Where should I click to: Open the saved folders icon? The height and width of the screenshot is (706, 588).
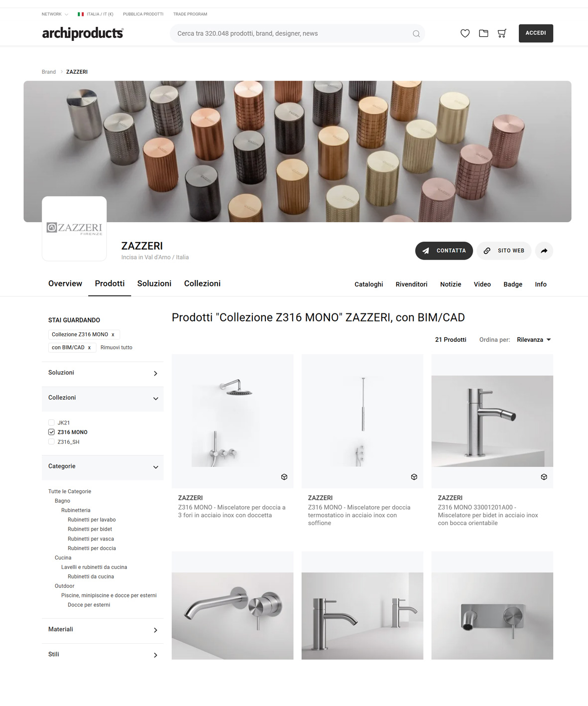(x=483, y=33)
